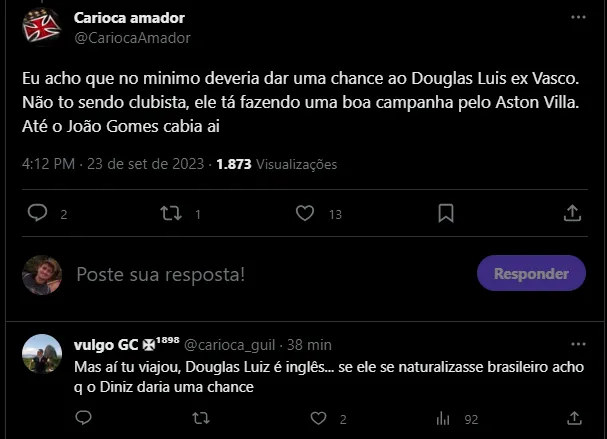This screenshot has width=607, height=439.
Task: Share vulgo GC's reply
Action: point(574,418)
